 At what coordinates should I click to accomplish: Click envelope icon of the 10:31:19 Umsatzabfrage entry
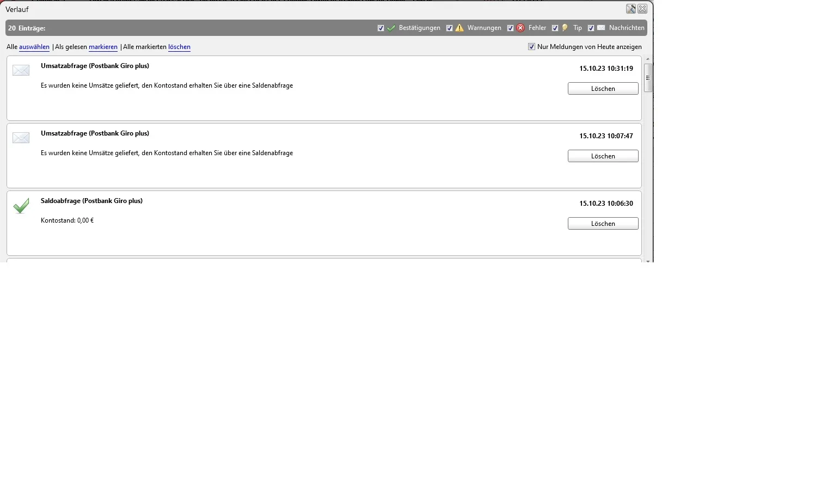pyautogui.click(x=21, y=71)
